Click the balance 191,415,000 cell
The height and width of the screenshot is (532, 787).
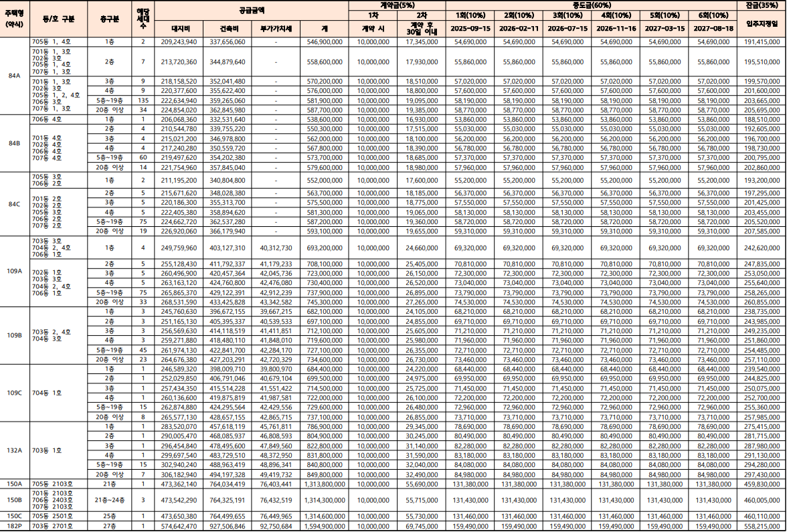coord(762,41)
